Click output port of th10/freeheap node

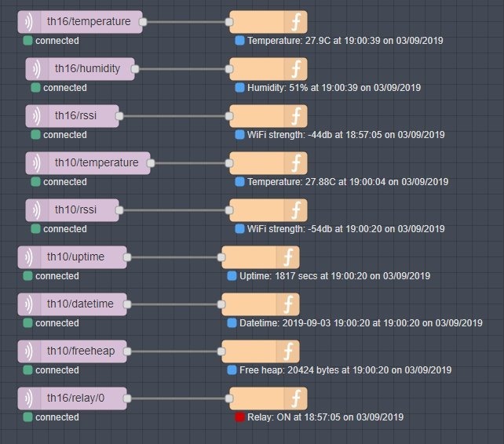tap(127, 351)
